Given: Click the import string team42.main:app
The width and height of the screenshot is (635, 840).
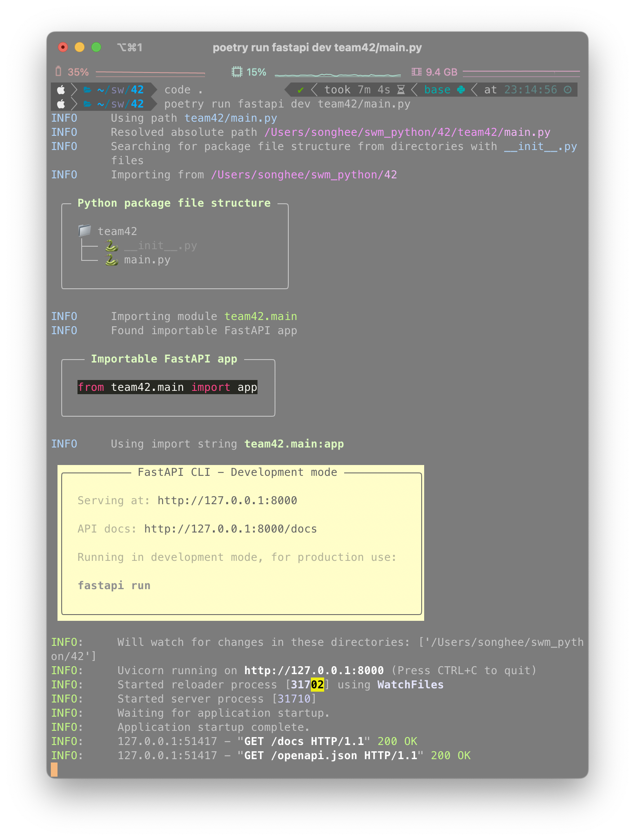Looking at the screenshot, I should (294, 444).
